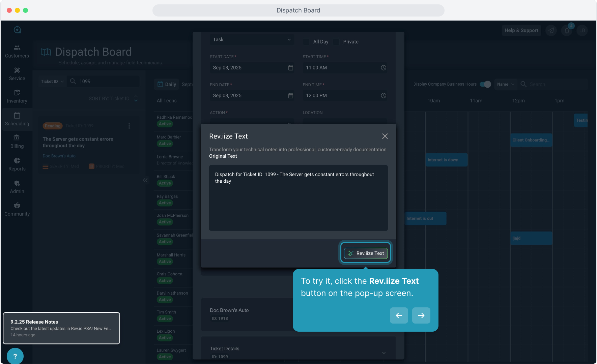The width and height of the screenshot is (597, 364).
Task: Open the Task type dropdown
Action: coord(252,39)
